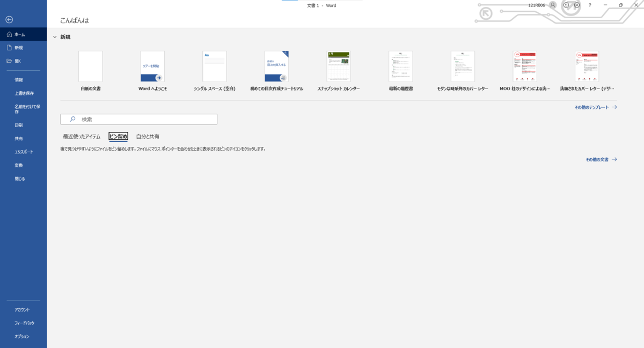Collapse the 新規 section chevron
Screen dimensions: 644x348
55,37
